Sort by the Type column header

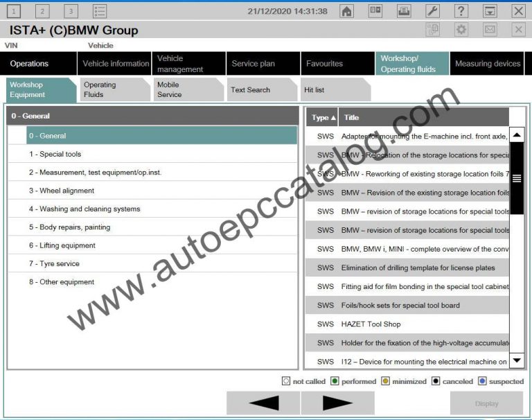(322, 117)
